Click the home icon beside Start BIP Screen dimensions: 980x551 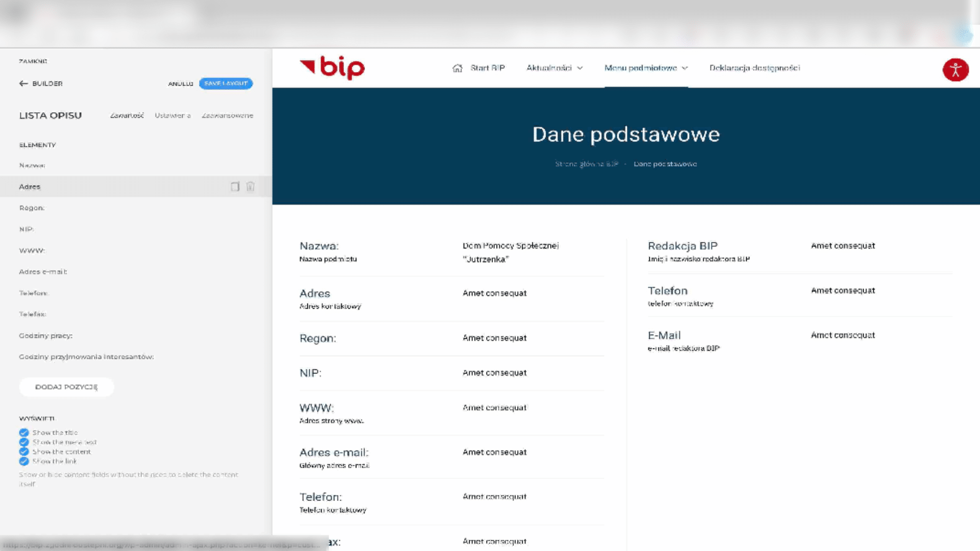pos(457,68)
